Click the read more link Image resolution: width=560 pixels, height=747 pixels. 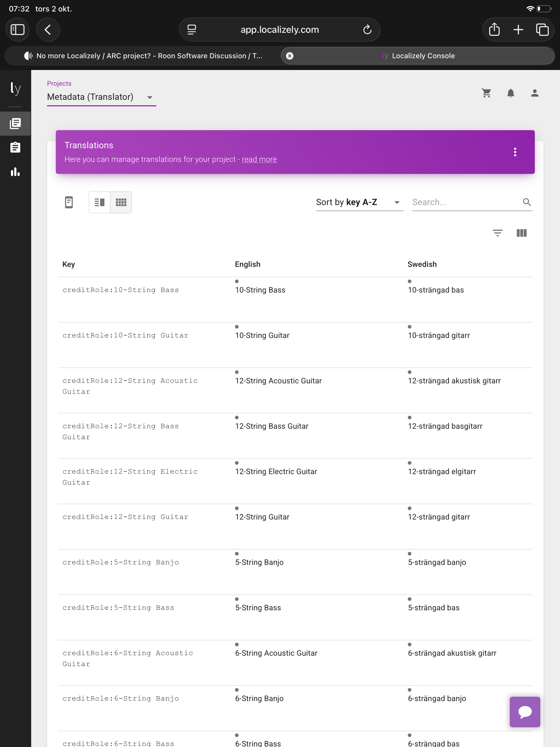click(259, 159)
